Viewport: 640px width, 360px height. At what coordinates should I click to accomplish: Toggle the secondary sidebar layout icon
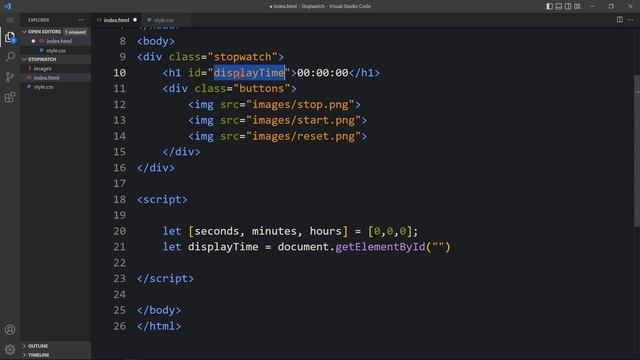coord(568,6)
